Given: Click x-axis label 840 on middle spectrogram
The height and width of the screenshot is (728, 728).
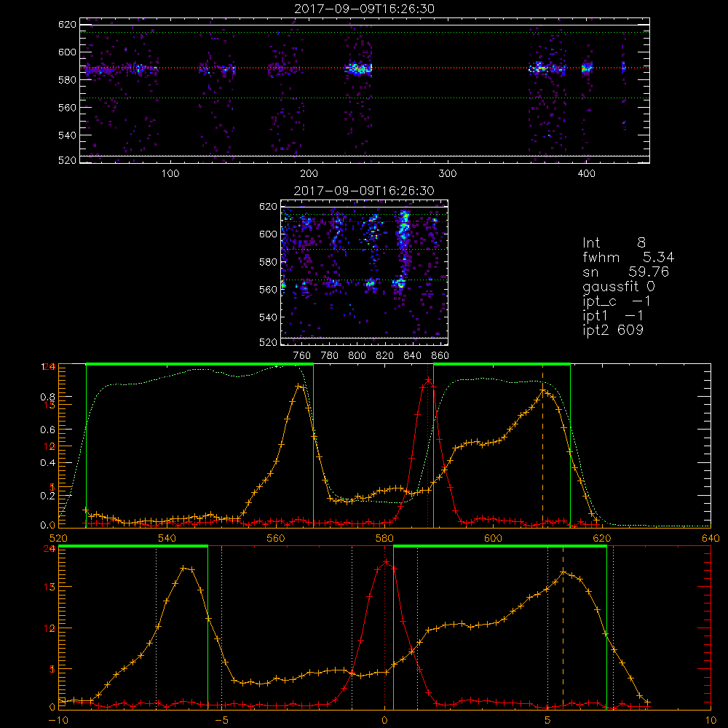Looking at the screenshot, I should point(412,356).
